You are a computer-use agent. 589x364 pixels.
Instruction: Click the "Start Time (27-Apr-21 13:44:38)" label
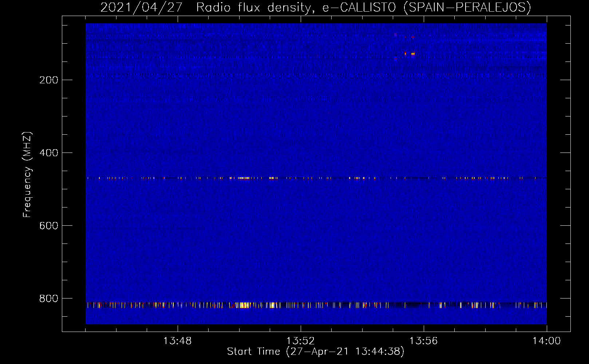(316, 352)
